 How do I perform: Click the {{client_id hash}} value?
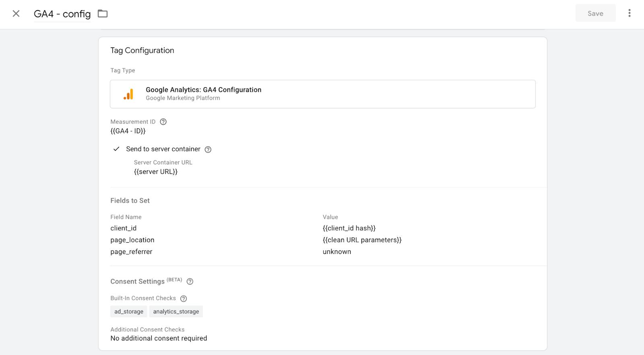pos(349,228)
